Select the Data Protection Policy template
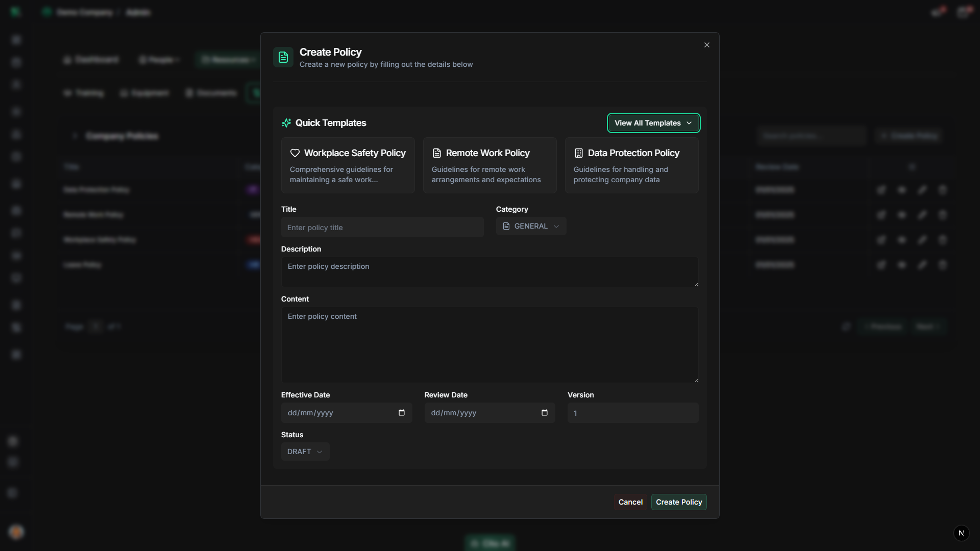This screenshot has height=551, width=980. [x=631, y=165]
